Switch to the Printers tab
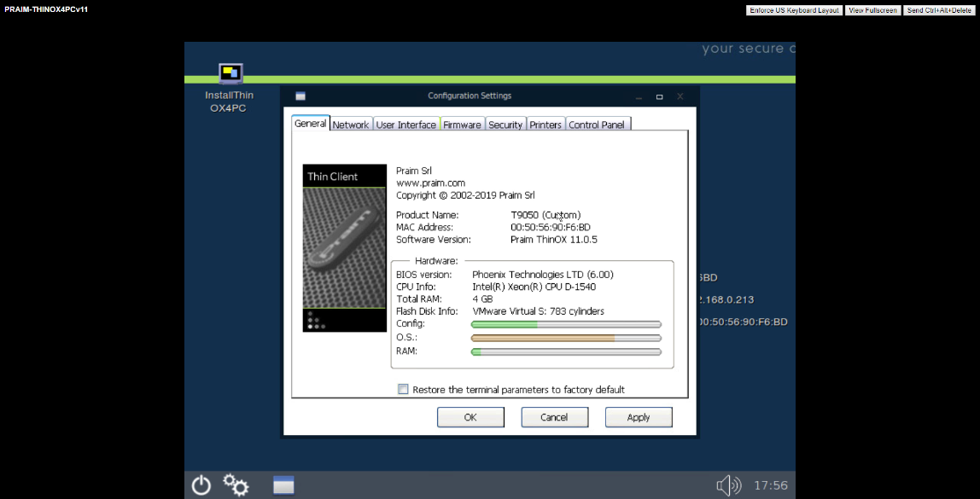The image size is (980, 499). point(545,125)
